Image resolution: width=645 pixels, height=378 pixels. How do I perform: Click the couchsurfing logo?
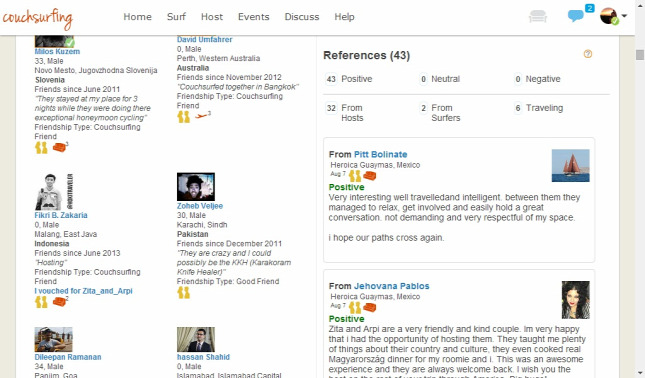point(37,18)
